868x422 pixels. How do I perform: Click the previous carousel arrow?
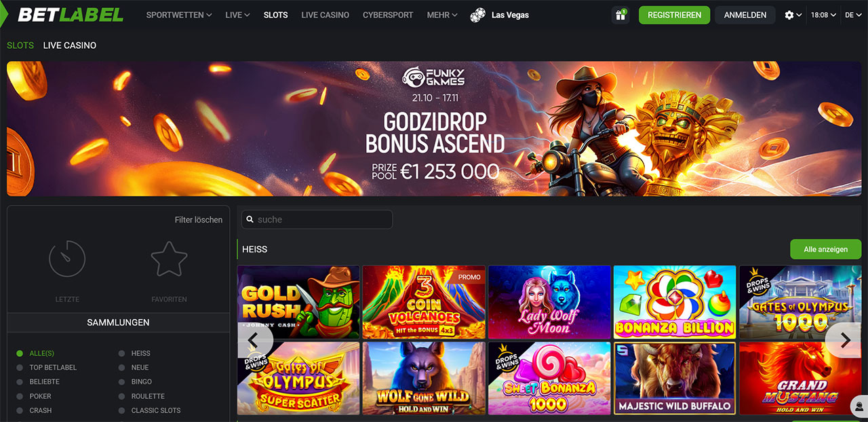[254, 340]
